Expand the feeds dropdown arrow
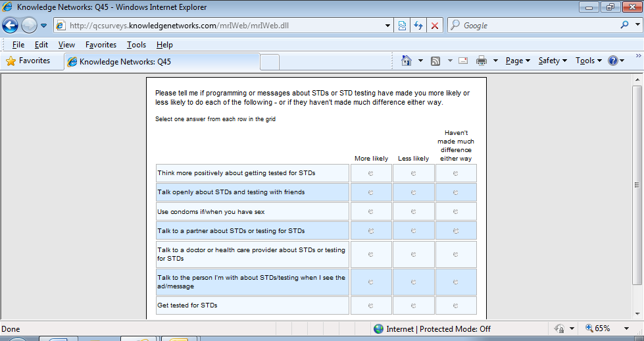Viewport: 644px width, 341px height. (450, 61)
